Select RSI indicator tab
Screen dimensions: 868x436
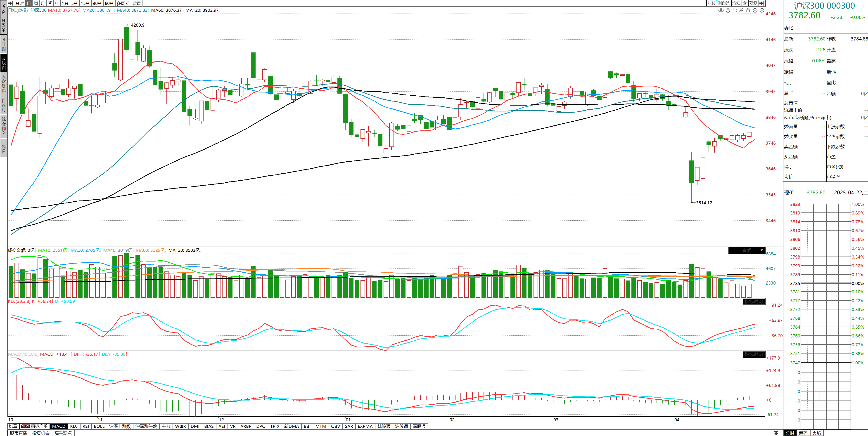86,426
